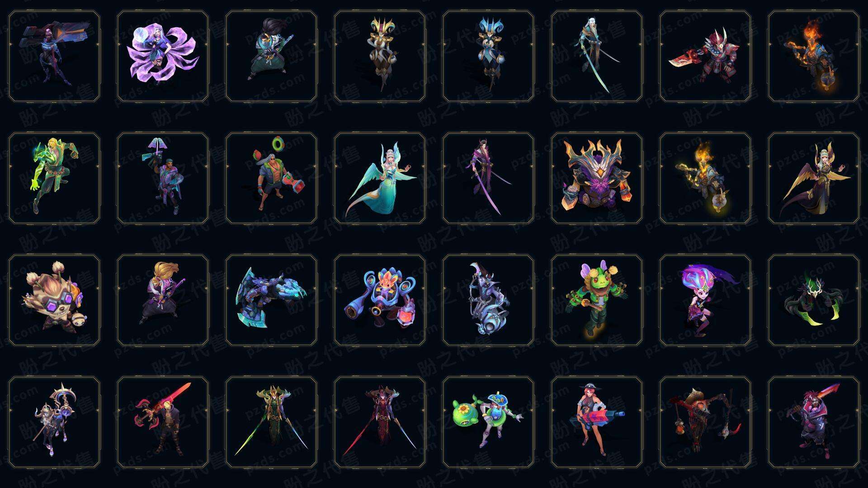This screenshot has height=488, width=868.
Task: Select the golden-flame head character thumbnail
Action: [x=705, y=178]
